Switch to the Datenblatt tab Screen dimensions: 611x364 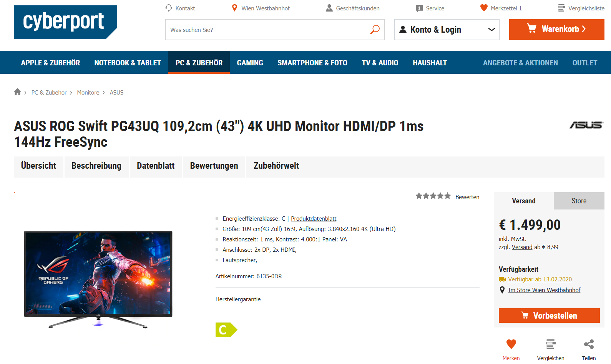pos(156,166)
